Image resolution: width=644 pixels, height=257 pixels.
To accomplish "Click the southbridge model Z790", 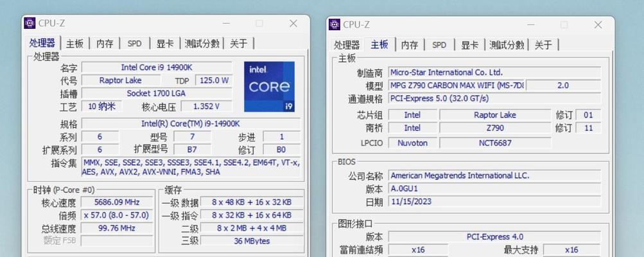I will click(495, 128).
